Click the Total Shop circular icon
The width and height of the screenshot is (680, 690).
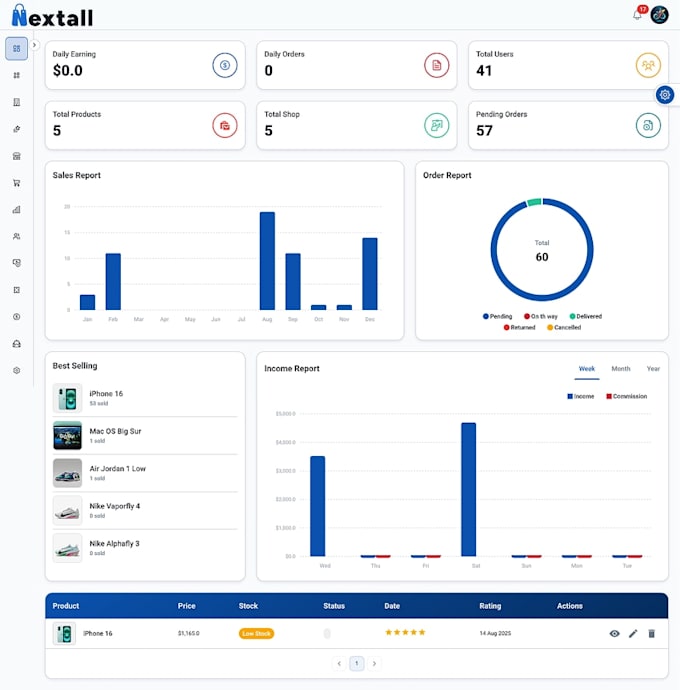point(437,125)
